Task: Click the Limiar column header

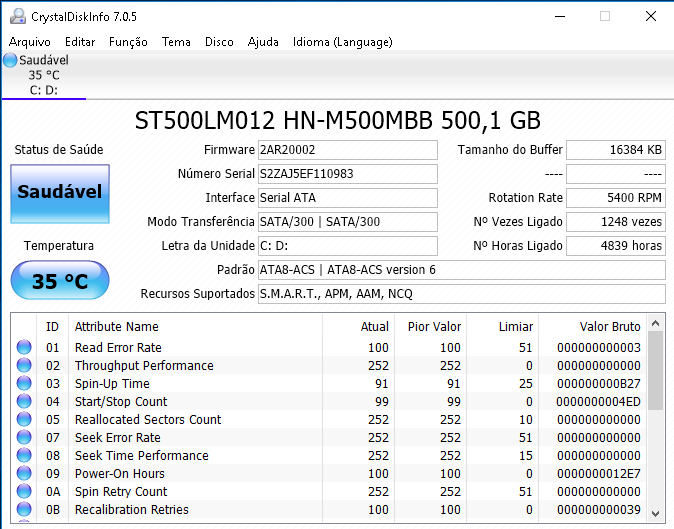Action: (x=502, y=327)
